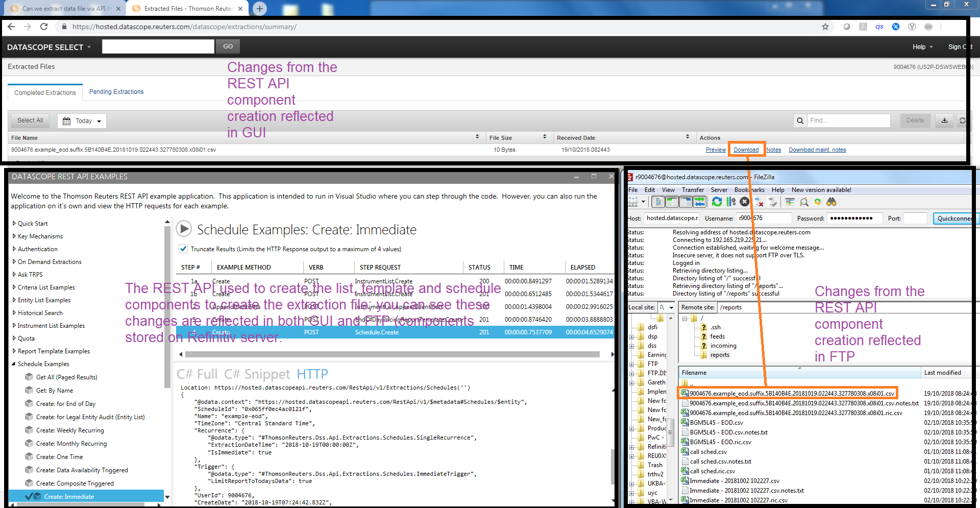Image resolution: width=980 pixels, height=508 pixels.
Task: Select Get: By Name tree item
Action: tap(55, 391)
